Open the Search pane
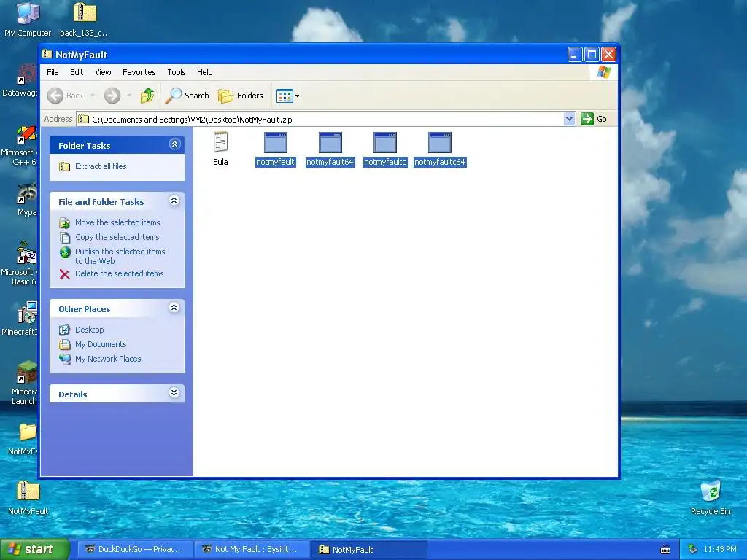This screenshot has height=560, width=747. (187, 96)
